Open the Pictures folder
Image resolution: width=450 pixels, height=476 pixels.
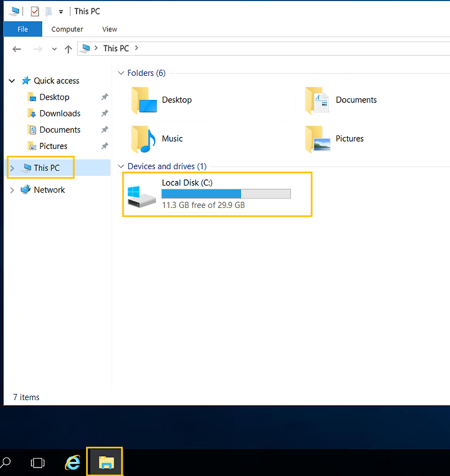tap(349, 139)
